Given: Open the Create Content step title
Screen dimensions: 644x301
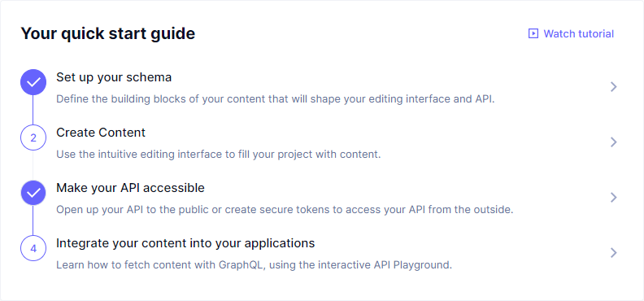Looking at the screenshot, I should 101,133.
